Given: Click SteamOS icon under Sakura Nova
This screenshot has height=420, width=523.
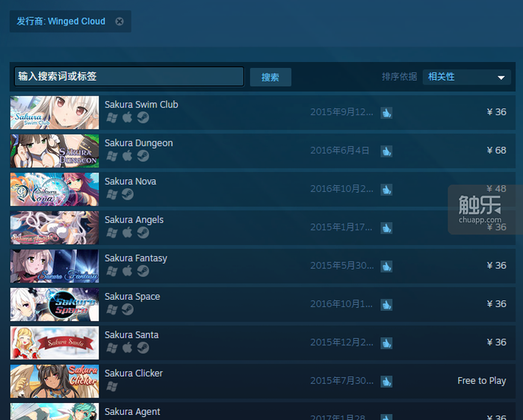Looking at the screenshot, I should (128, 194).
